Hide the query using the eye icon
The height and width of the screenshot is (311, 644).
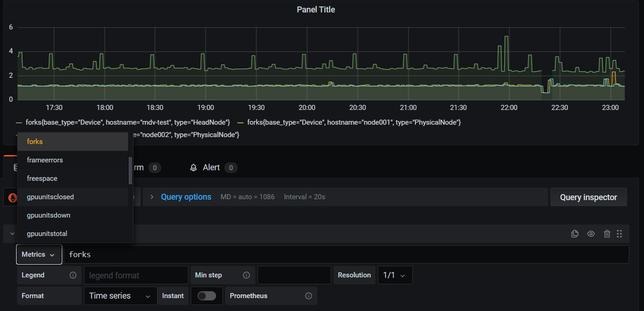tap(591, 234)
